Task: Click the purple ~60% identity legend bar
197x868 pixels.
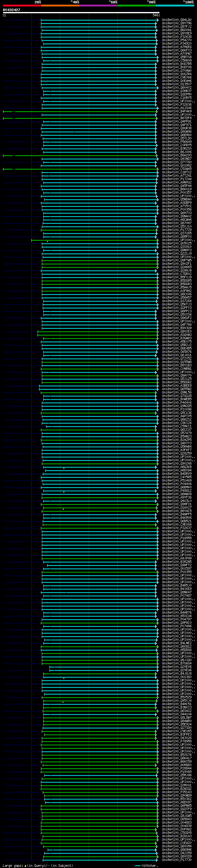Action: pyautogui.click(x=98, y=6)
